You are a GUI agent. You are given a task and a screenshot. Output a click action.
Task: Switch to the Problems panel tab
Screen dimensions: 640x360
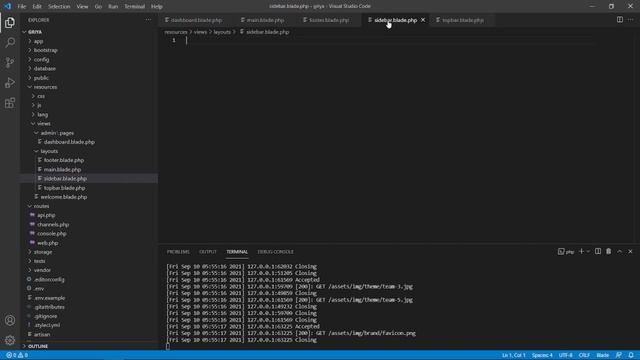pyautogui.click(x=178, y=252)
